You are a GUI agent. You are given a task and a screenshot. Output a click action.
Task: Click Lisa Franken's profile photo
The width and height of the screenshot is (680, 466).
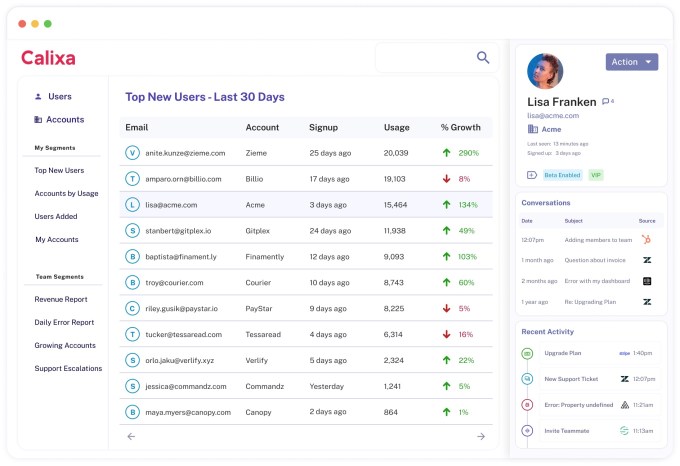(x=545, y=71)
